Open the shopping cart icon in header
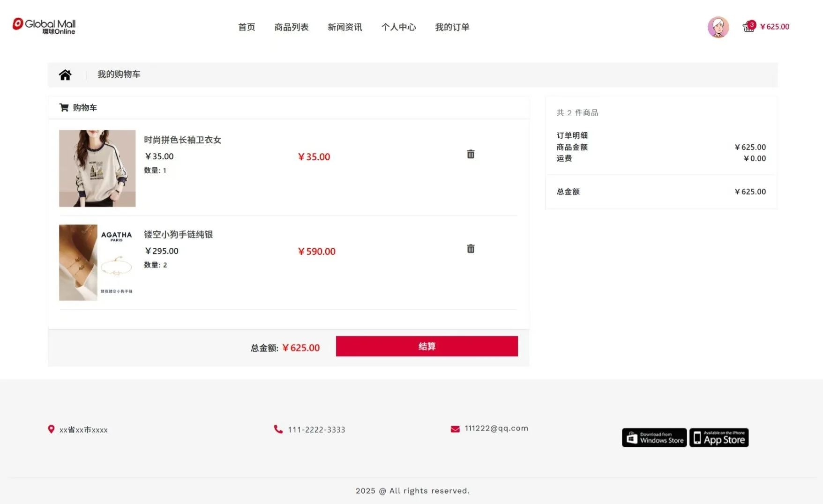 748,27
